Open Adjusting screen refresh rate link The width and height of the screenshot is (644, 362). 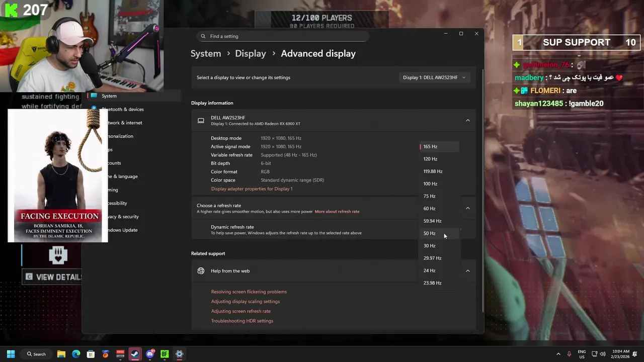[x=240, y=311]
